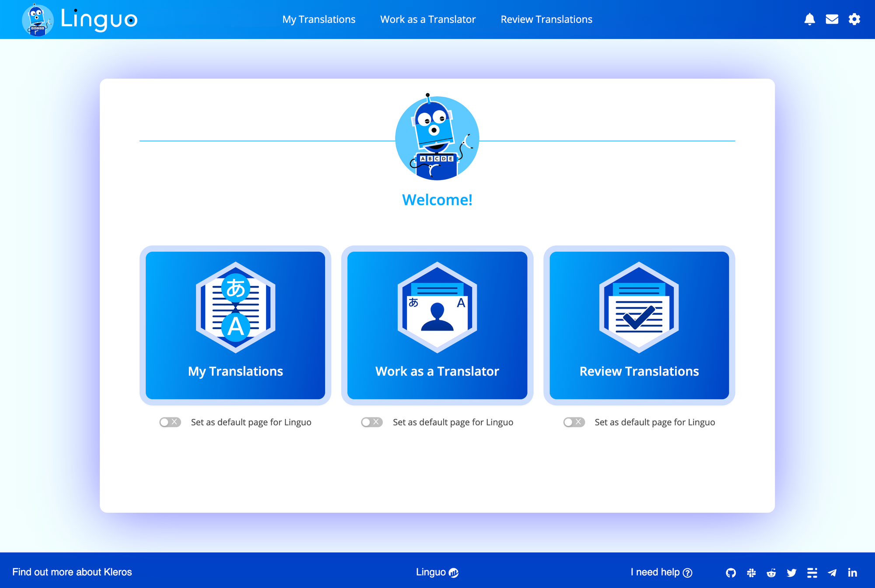Click the LinkedIn footer icon
This screenshot has height=588, width=875.
coord(852,573)
